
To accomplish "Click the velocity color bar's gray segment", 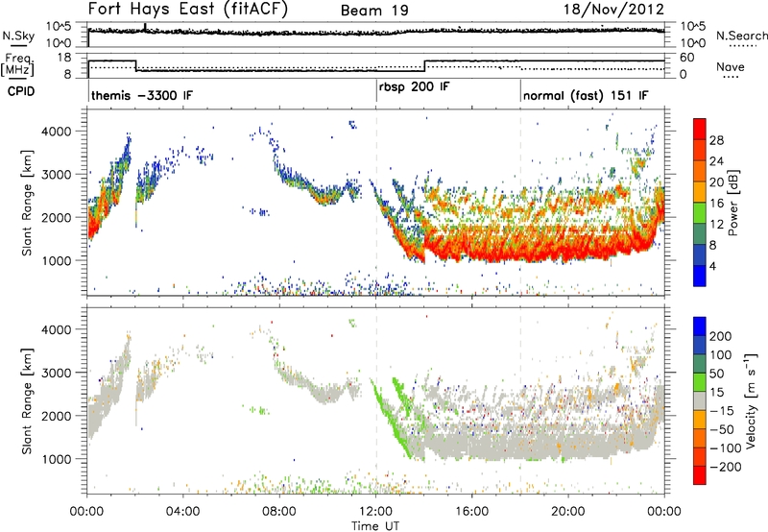I will [700, 401].
